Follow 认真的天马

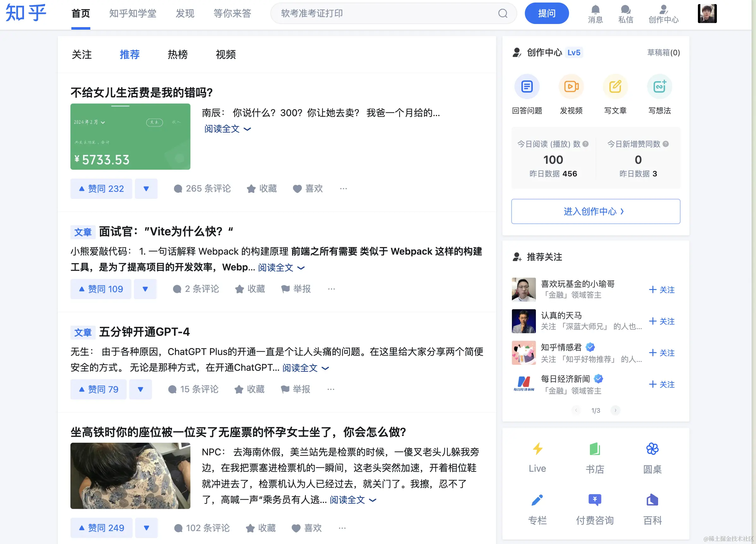coord(662,321)
